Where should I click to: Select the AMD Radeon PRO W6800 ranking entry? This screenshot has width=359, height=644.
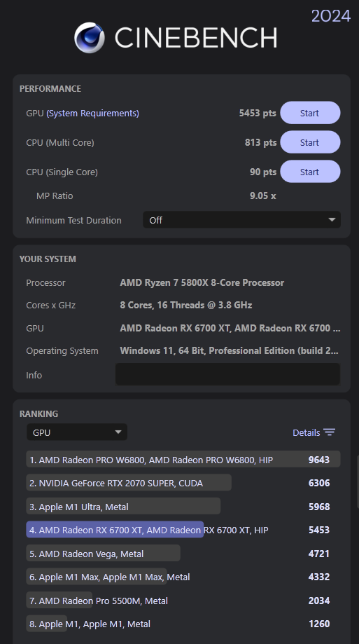point(183,460)
